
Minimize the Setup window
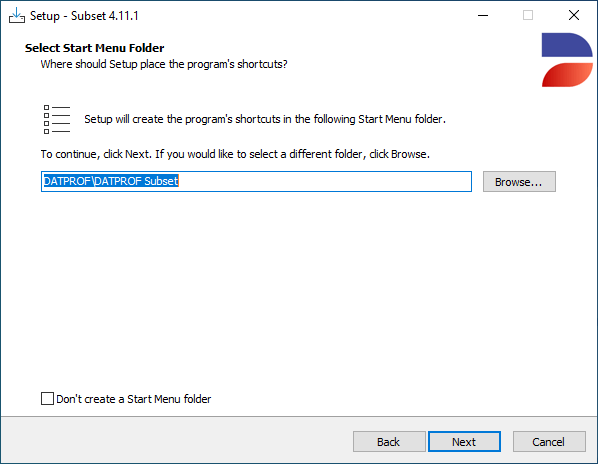[x=483, y=16]
